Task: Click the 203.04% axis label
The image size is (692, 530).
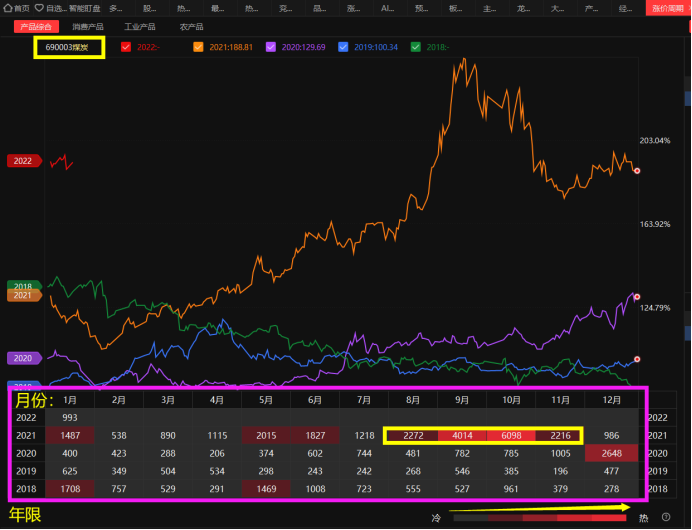Action: pos(655,140)
